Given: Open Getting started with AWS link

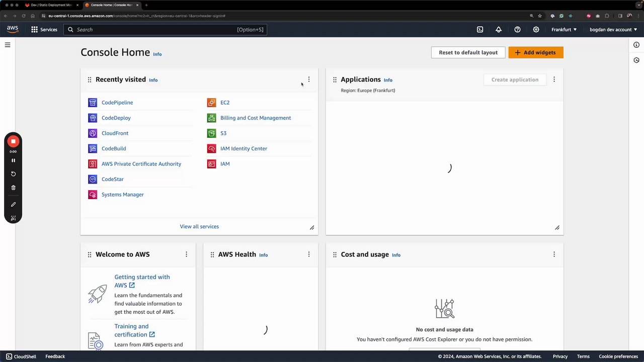Looking at the screenshot, I should tap(142, 281).
